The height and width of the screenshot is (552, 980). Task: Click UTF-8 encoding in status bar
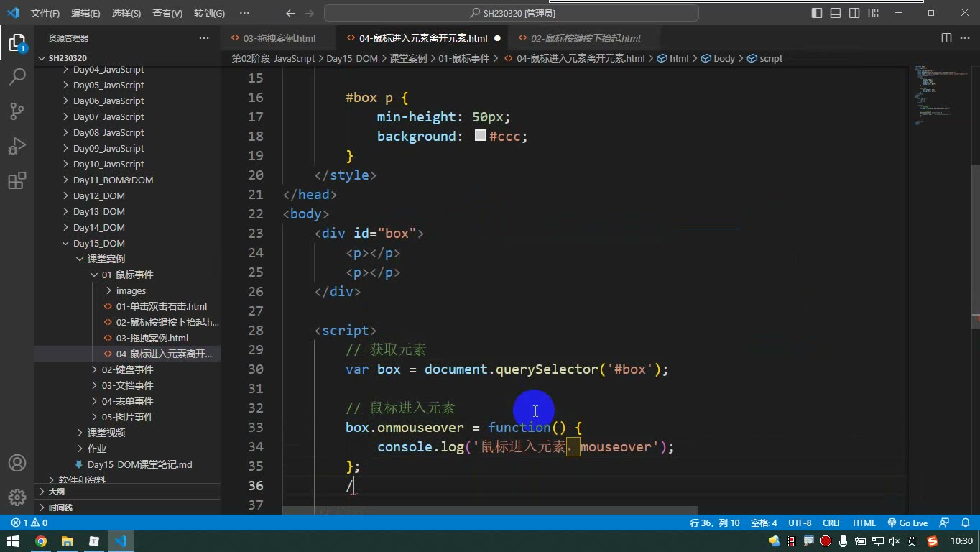click(800, 523)
